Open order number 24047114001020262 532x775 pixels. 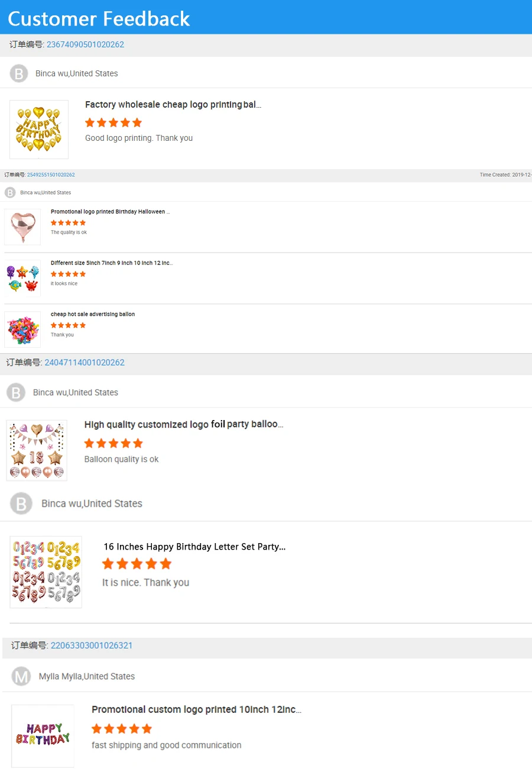click(x=85, y=362)
